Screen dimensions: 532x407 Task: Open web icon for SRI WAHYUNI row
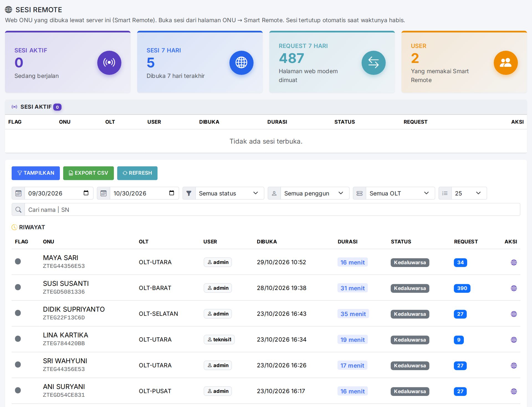514,365
